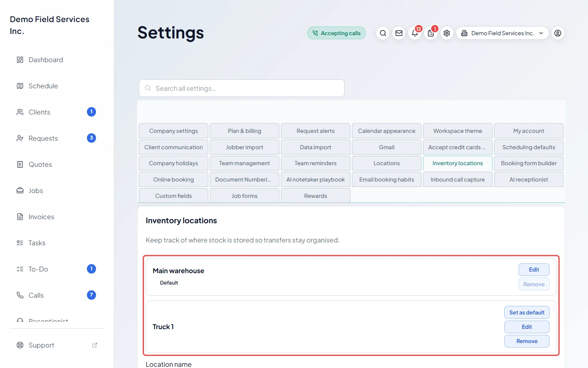
Task: Go to Schedule in sidebar
Action: [x=57, y=86]
